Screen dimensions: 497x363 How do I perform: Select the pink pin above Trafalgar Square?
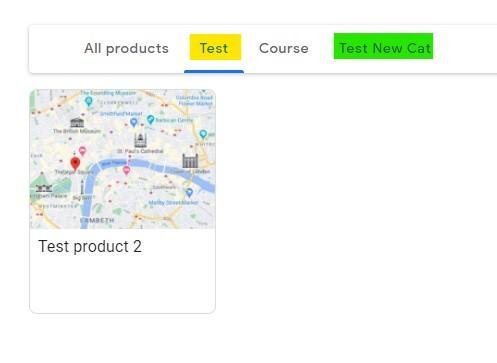[82, 151]
